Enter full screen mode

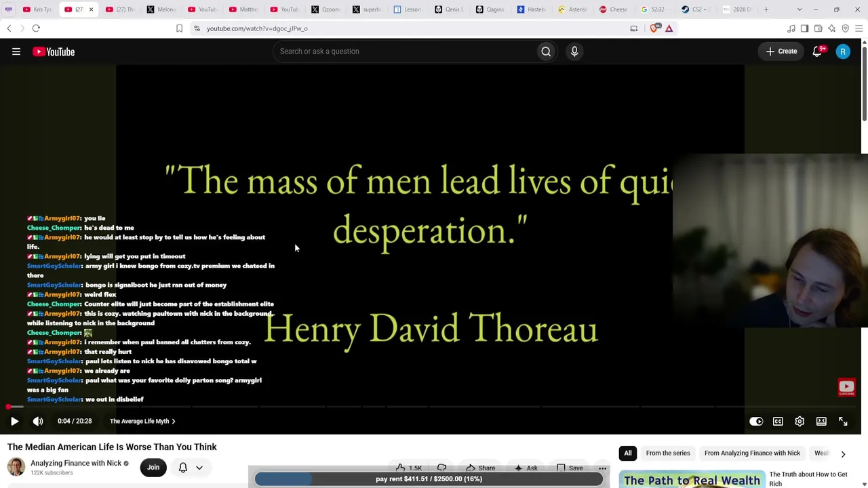(x=843, y=422)
